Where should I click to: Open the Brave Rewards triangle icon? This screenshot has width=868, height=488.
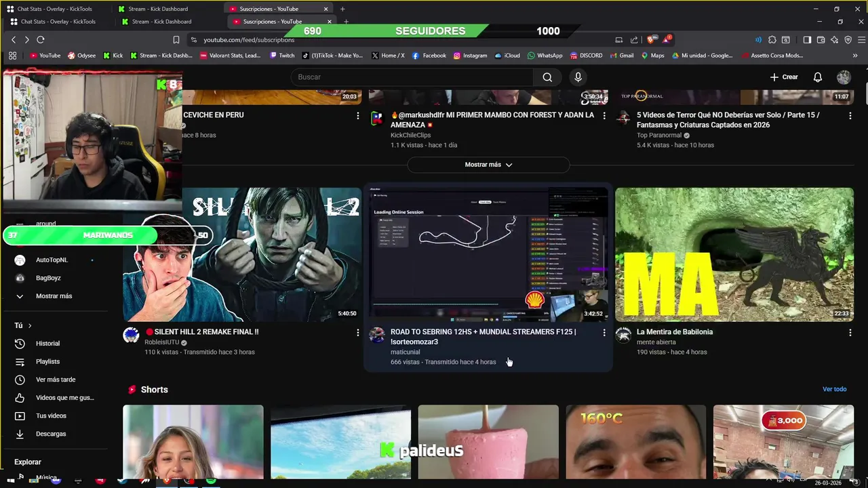[x=667, y=40]
